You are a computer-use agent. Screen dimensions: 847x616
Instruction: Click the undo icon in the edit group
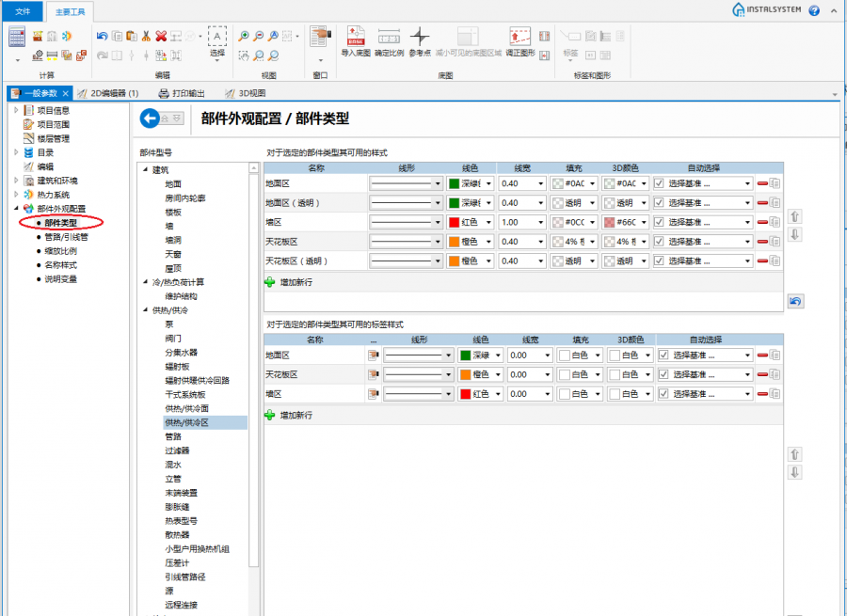pyautogui.click(x=102, y=36)
